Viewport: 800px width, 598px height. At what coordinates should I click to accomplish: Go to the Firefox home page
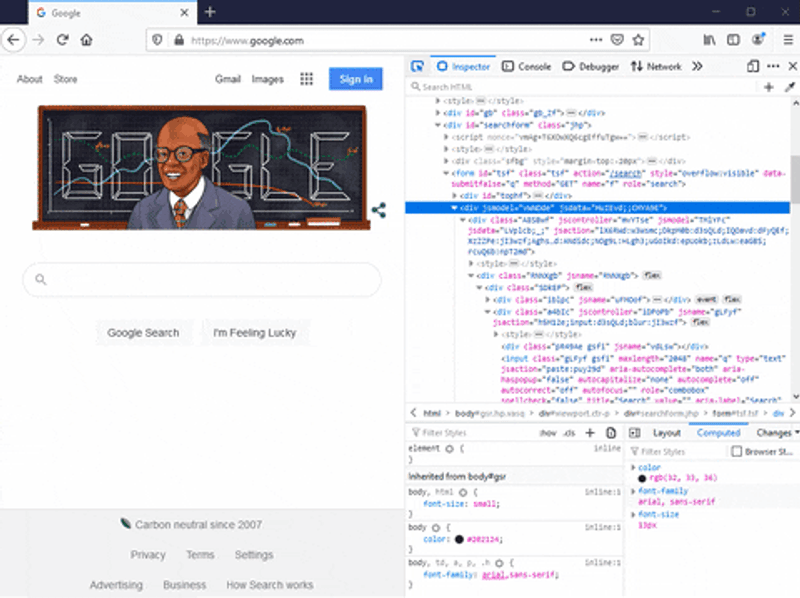(x=86, y=40)
